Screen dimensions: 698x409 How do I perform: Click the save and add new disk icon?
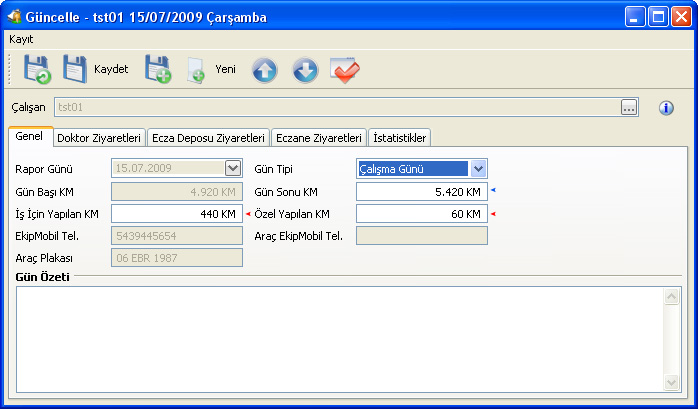pyautogui.click(x=158, y=70)
